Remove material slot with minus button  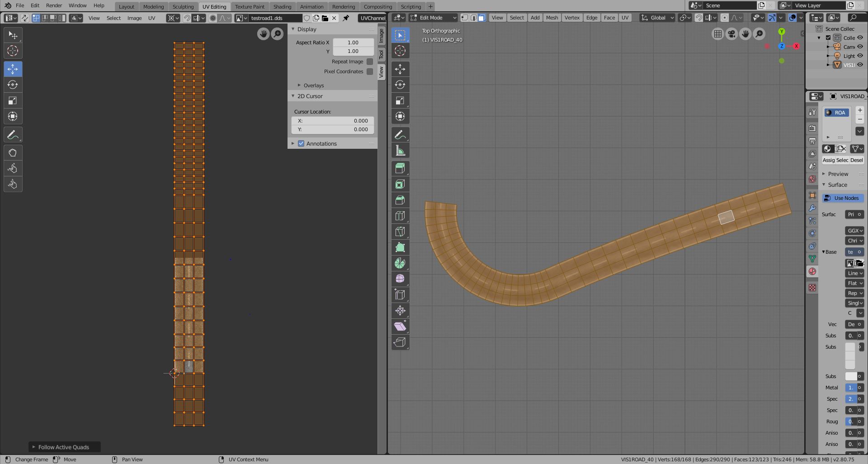(860, 119)
